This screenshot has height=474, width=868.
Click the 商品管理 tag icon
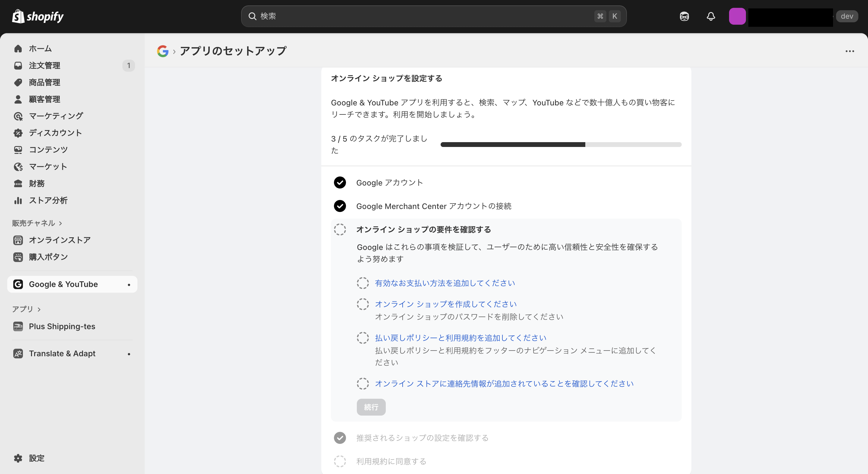18,82
